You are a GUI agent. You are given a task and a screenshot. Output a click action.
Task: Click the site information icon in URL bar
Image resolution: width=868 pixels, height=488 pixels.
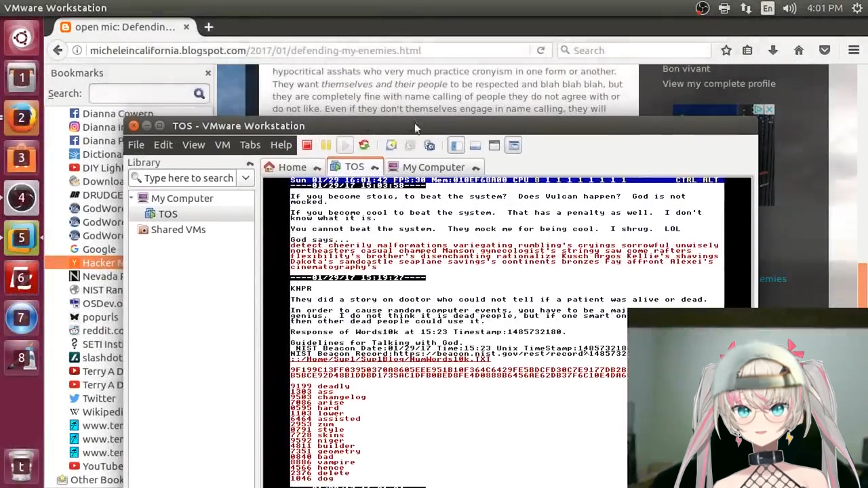click(x=77, y=50)
